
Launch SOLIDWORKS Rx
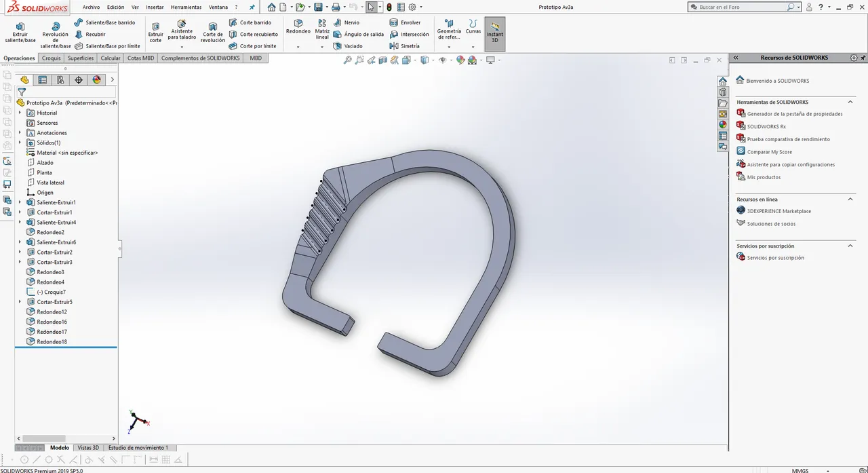click(766, 126)
